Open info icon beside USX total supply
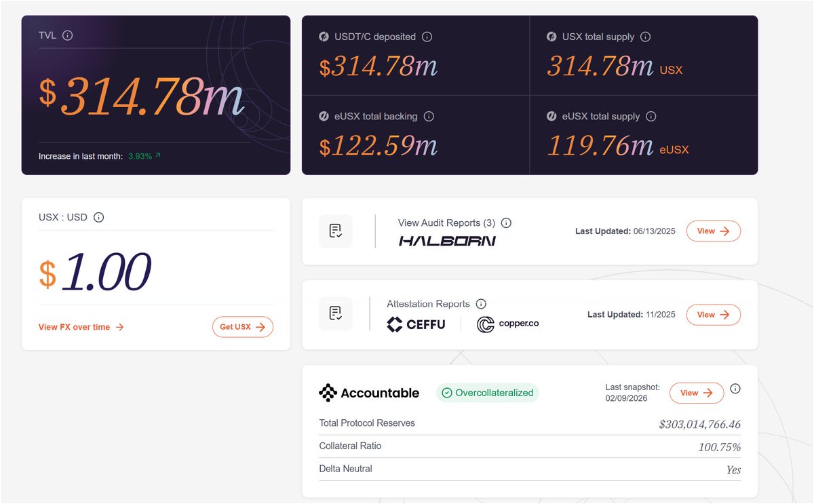Image resolution: width=814 pixels, height=504 pixels. click(x=645, y=37)
